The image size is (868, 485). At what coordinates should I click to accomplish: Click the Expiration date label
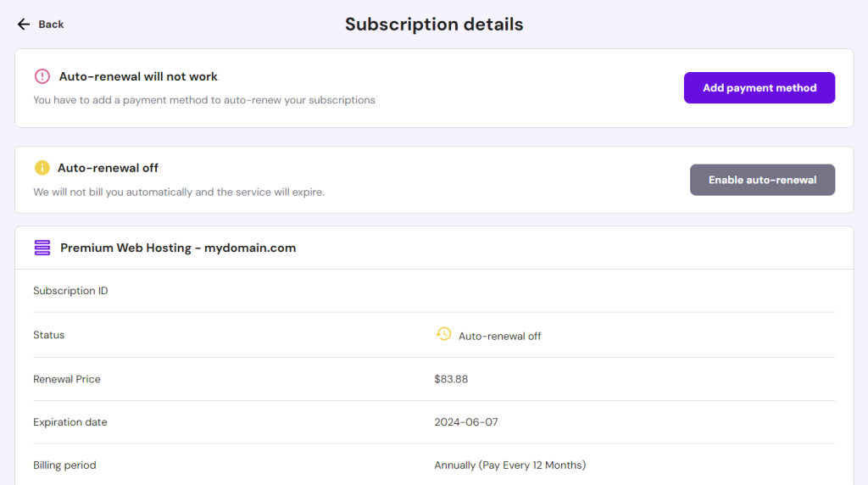coord(70,422)
